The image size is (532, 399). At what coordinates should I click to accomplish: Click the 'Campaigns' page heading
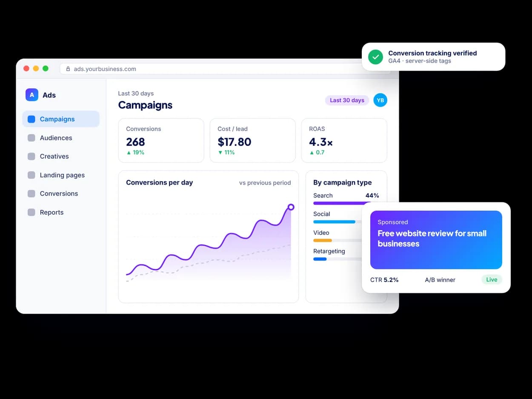tap(145, 105)
